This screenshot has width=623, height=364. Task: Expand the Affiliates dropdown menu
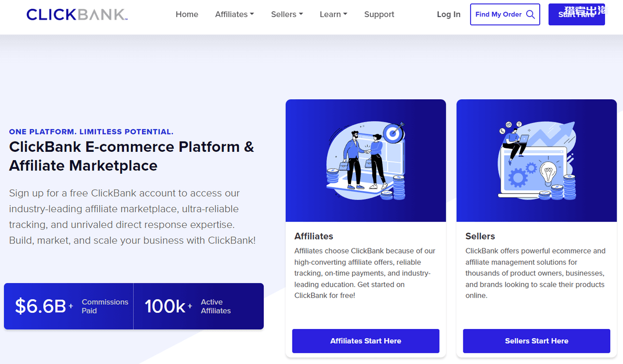coord(235,15)
